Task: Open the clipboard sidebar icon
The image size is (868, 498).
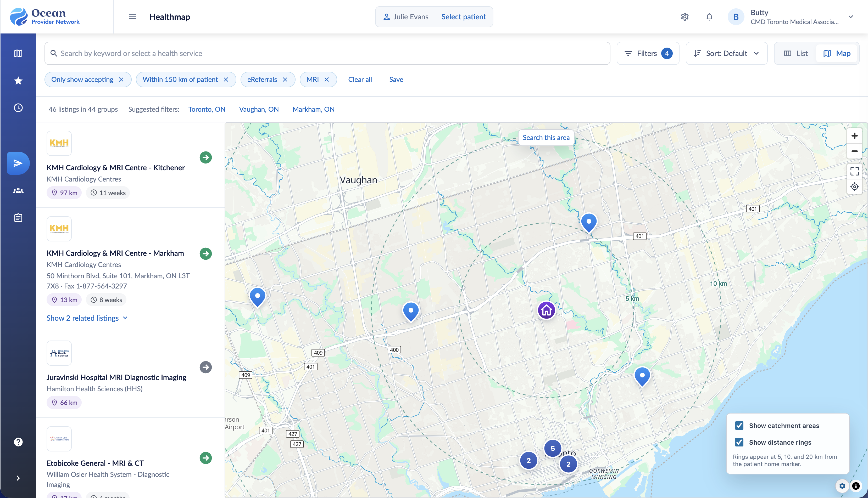Action: [x=18, y=218]
